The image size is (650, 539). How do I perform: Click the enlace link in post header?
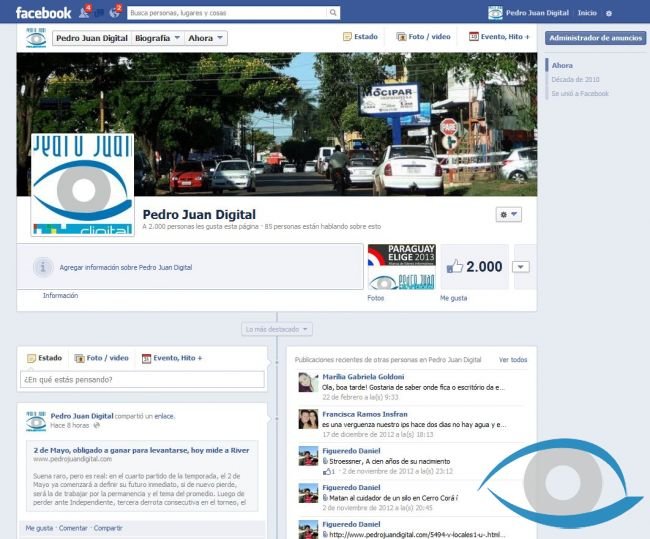[164, 416]
